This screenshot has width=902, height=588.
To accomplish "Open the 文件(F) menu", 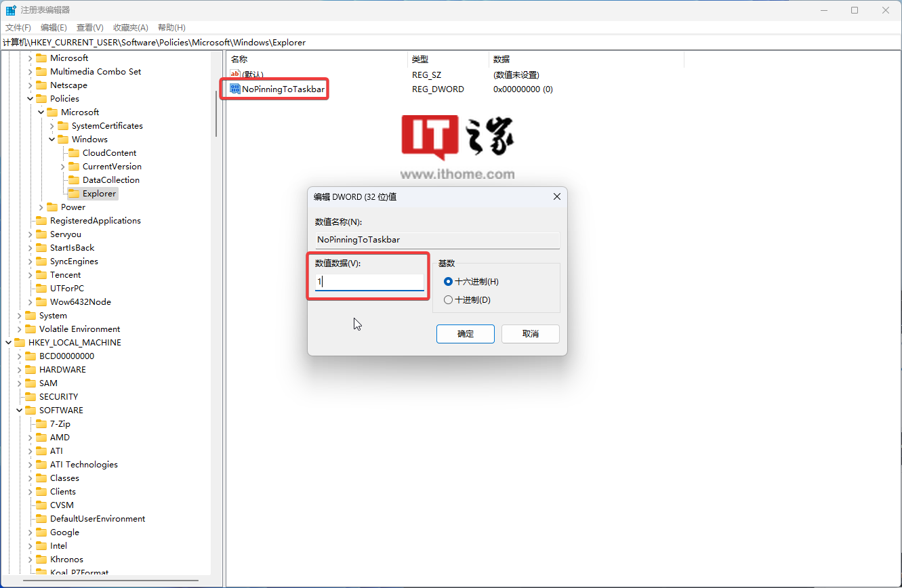I will point(18,27).
